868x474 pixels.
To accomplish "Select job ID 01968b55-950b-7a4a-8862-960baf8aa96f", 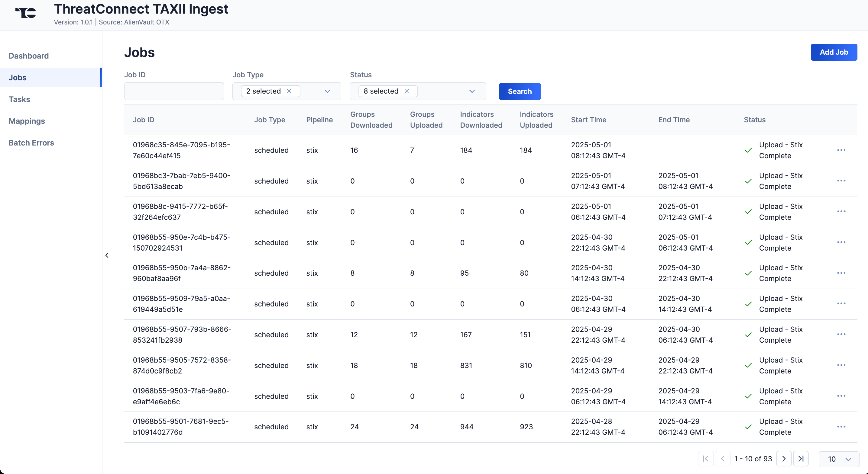I will (182, 273).
